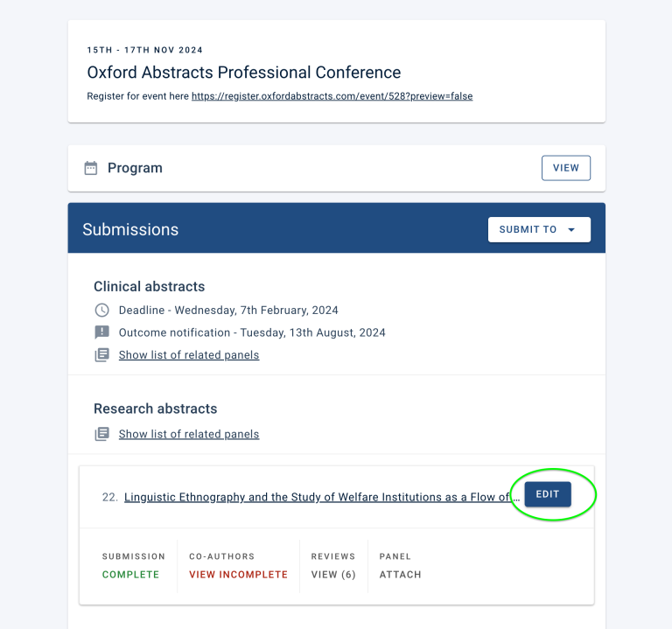The image size is (672, 629).
Task: Click the Submissions header title
Action: click(130, 230)
